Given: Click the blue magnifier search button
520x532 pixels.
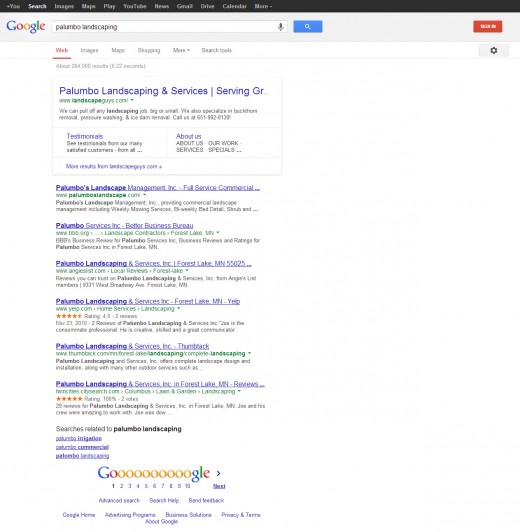Looking at the screenshot, I should (x=308, y=26).
